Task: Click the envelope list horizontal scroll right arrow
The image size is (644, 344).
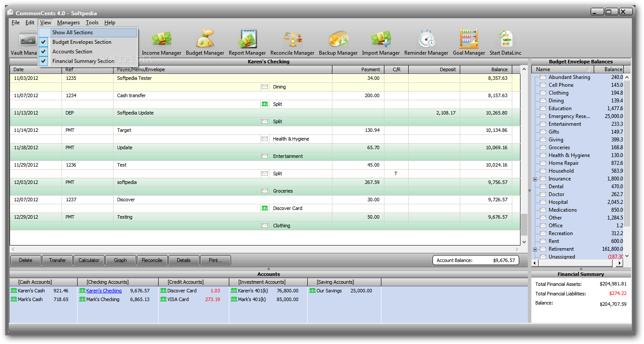Action: pos(620,263)
